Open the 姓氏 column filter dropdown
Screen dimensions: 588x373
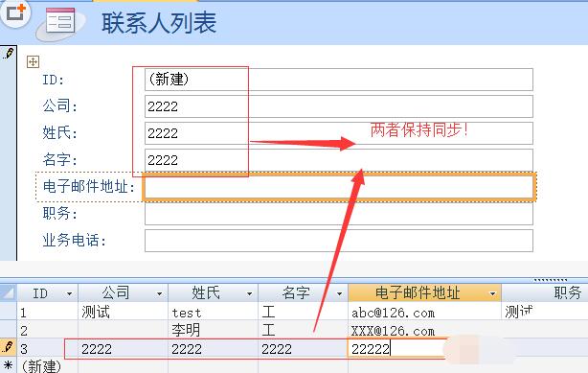249,293
